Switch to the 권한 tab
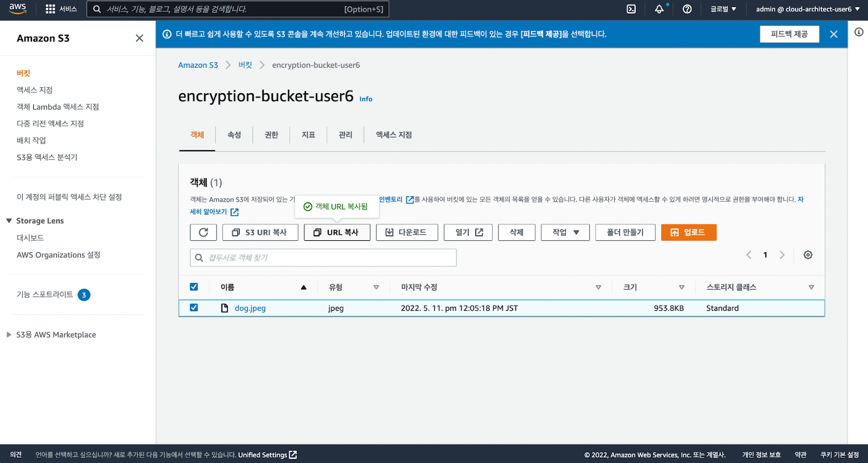Screen dimensions: 868x463 pos(271,135)
